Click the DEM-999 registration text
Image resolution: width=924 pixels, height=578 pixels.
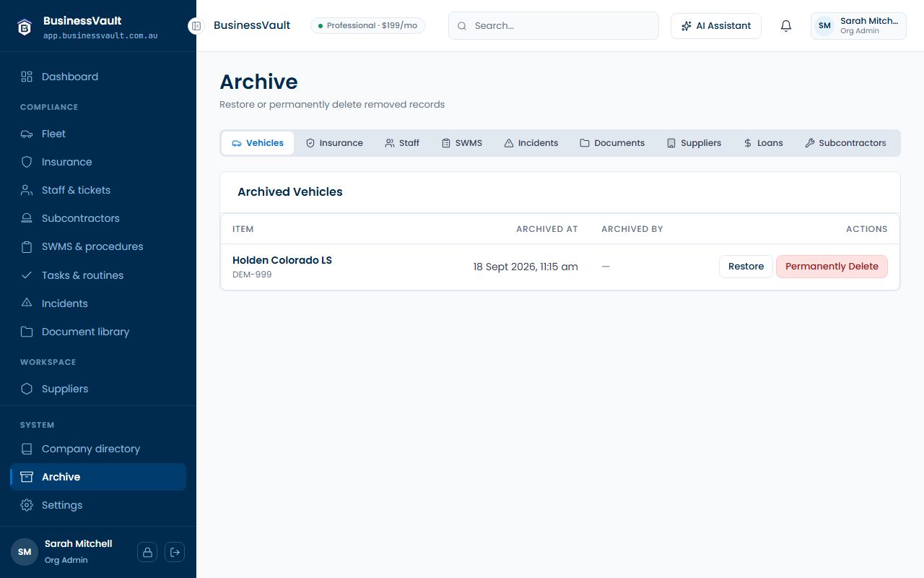pos(252,275)
